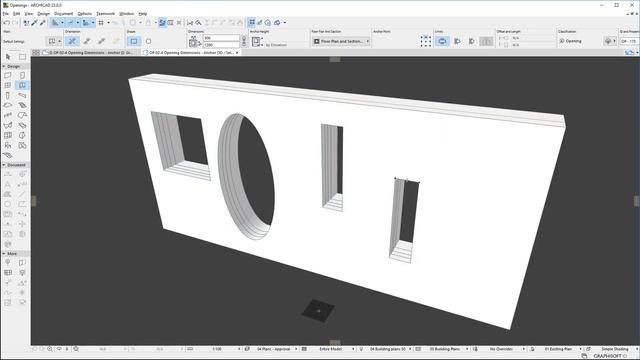The height and width of the screenshot is (360, 640).
Task: Toggle the second Limits option
Action: [x=457, y=41]
